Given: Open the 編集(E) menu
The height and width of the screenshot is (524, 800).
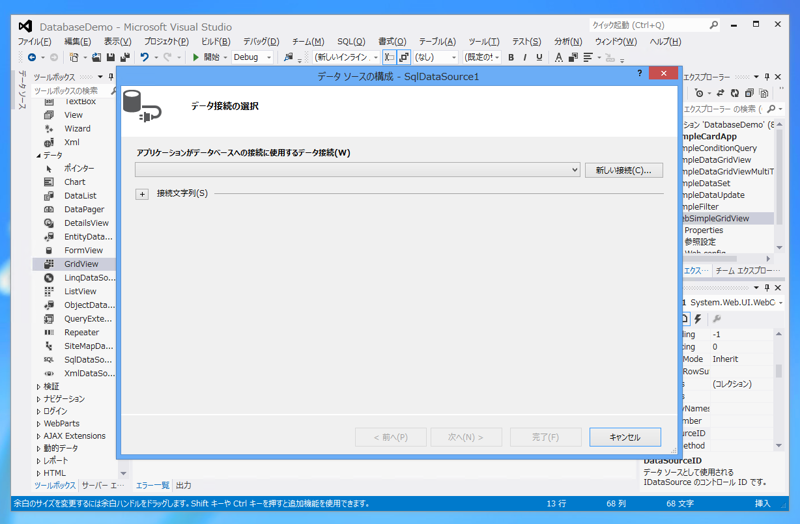Looking at the screenshot, I should [x=78, y=42].
